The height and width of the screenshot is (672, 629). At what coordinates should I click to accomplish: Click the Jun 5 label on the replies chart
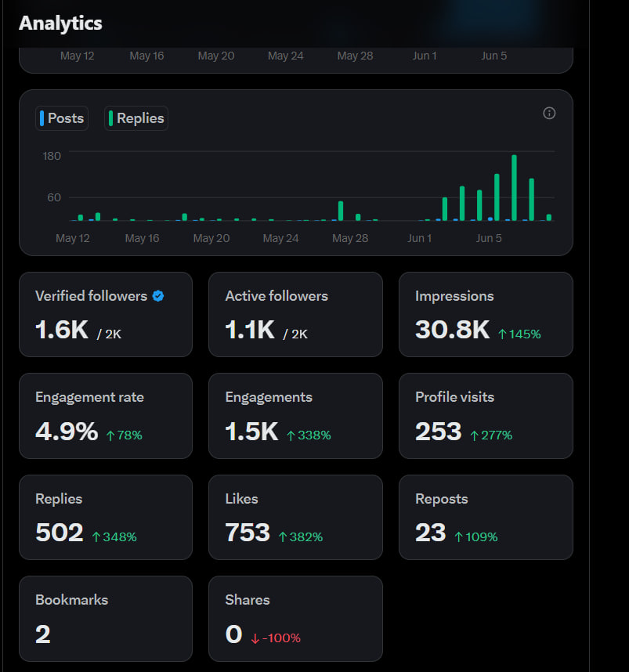[488, 238]
